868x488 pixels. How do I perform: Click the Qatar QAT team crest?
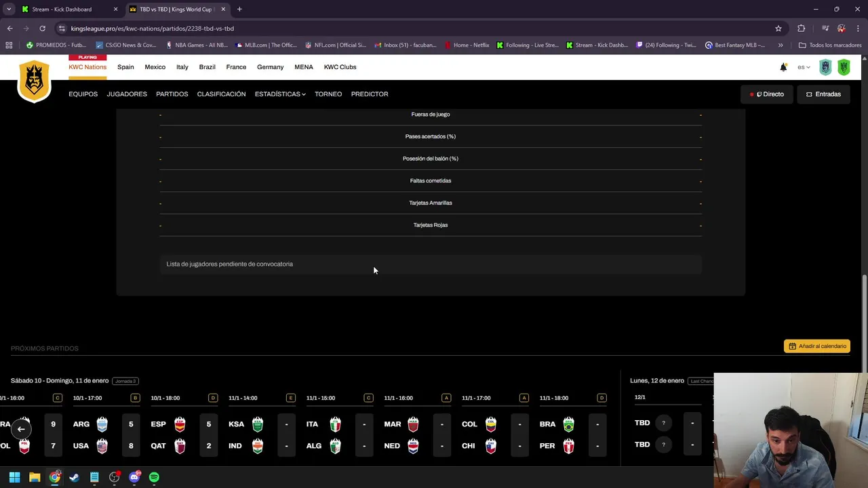[x=180, y=446]
